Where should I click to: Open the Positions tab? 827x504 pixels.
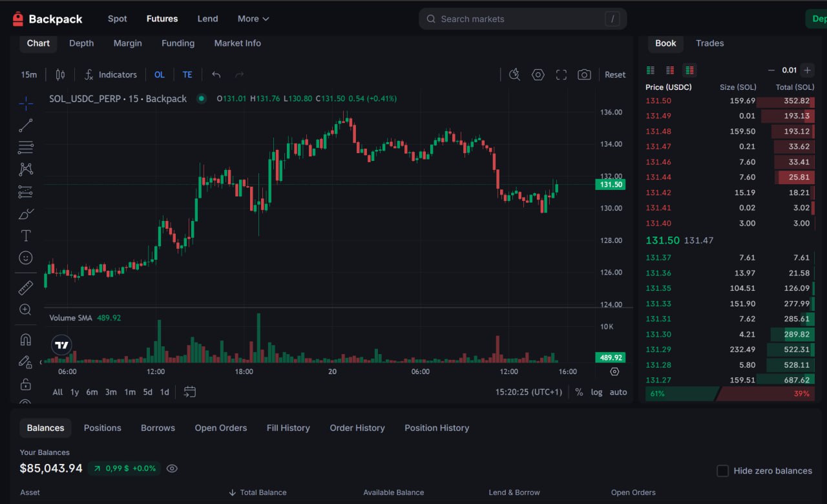click(x=103, y=428)
